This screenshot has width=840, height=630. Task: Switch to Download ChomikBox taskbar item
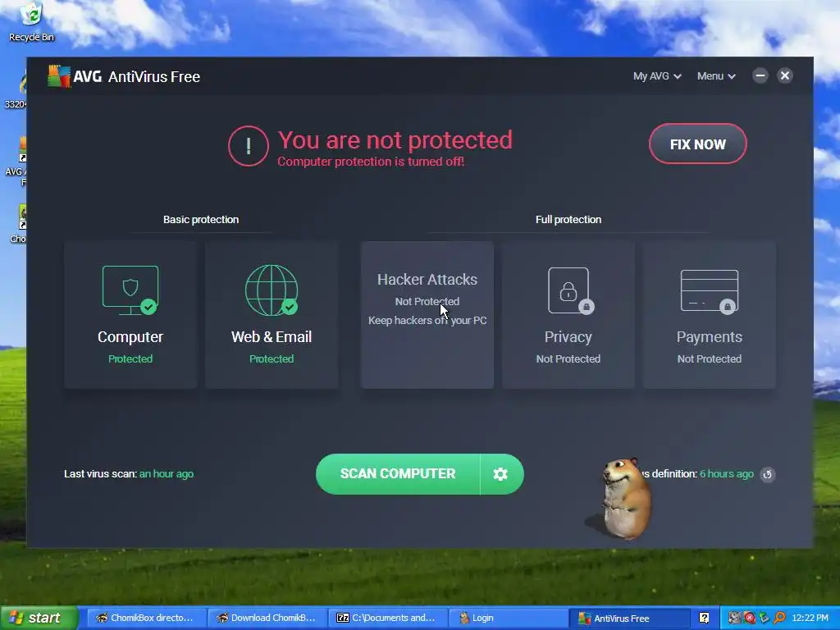266,618
